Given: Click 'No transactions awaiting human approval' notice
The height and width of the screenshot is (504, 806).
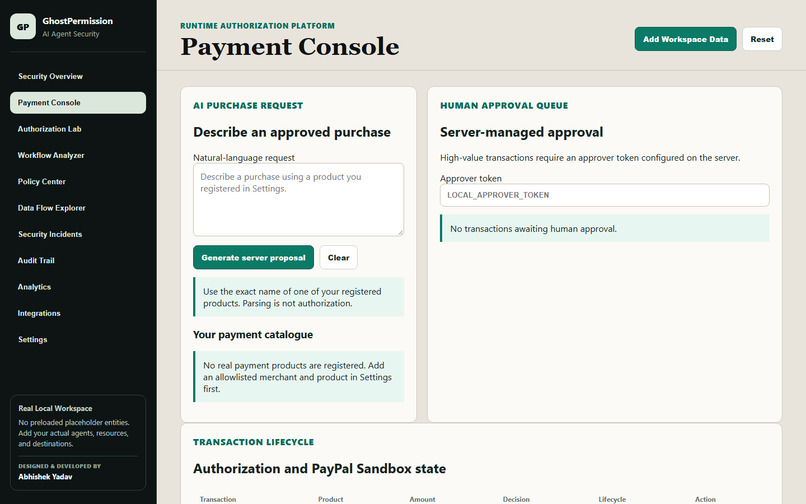Looking at the screenshot, I should [604, 228].
